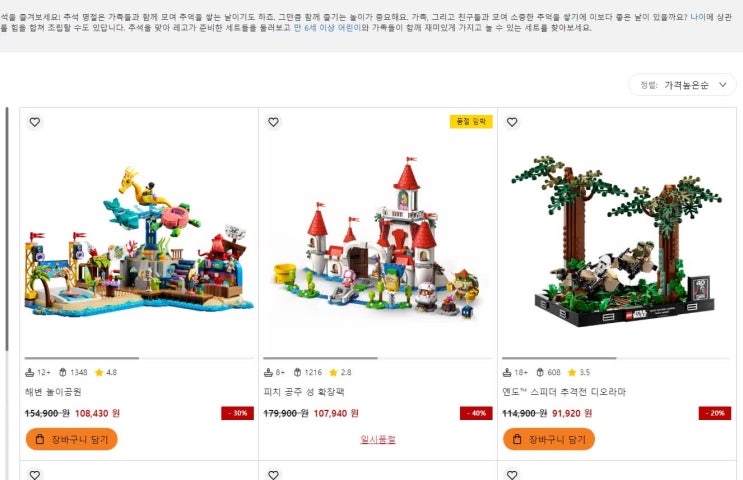Toggle wishlist heart on 해변 놀이공원 card
This screenshot has width=743, height=480.
point(35,122)
